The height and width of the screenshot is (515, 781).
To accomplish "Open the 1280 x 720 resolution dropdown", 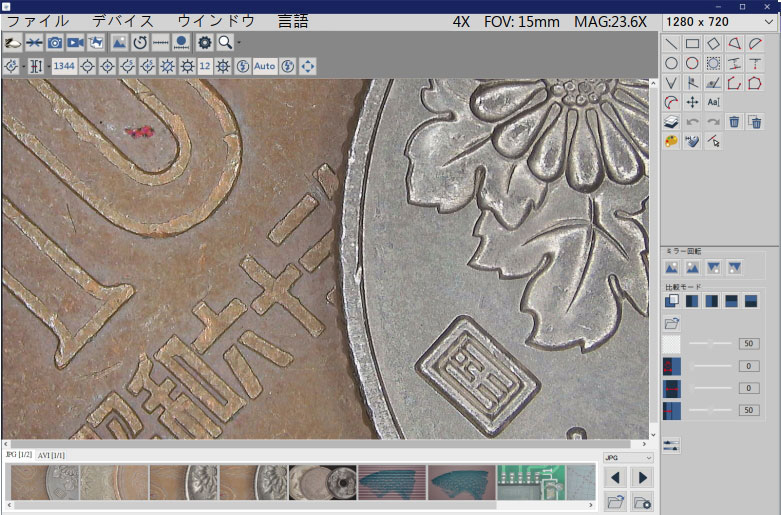I will pyautogui.click(x=718, y=21).
